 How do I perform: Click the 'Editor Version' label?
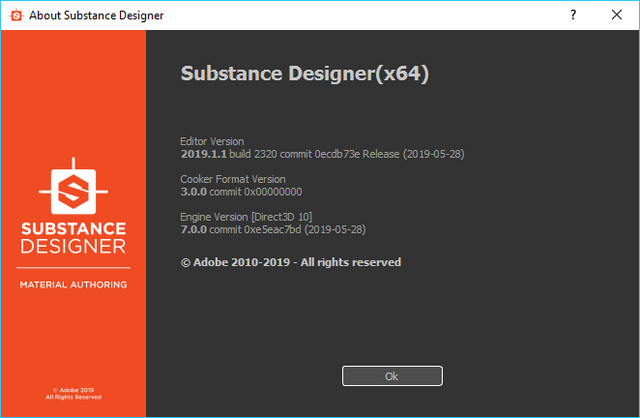click(x=212, y=141)
